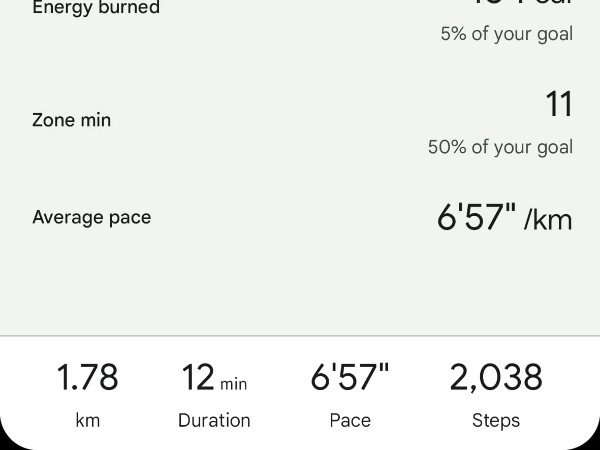
Task: Tap the Pace label in summary bar
Action: [x=350, y=421]
